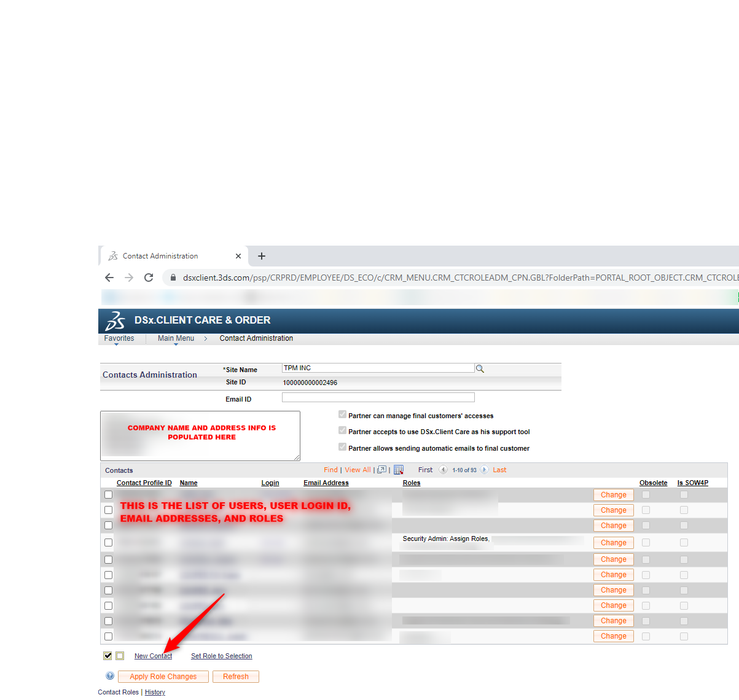Reload page with browser refresh icon
Screen dimensions: 739x700
pyautogui.click(x=149, y=278)
